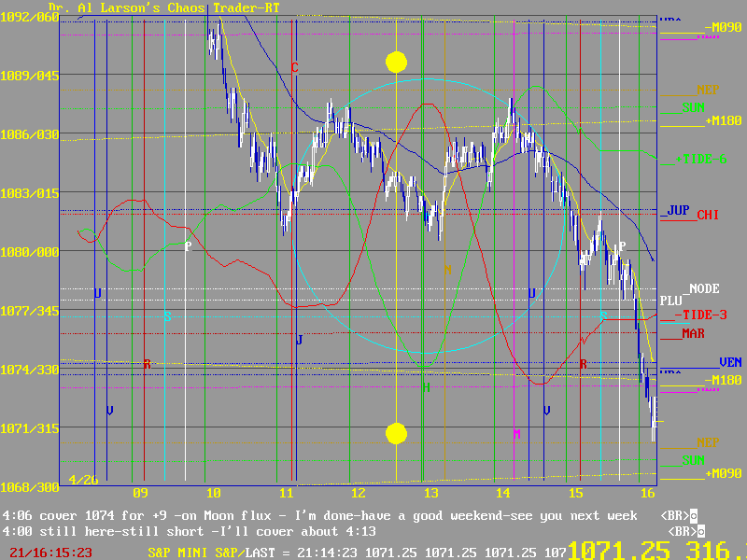This screenshot has height=560, width=747.
Task: Click the 13 hour time axis label
Action: pyautogui.click(x=430, y=493)
